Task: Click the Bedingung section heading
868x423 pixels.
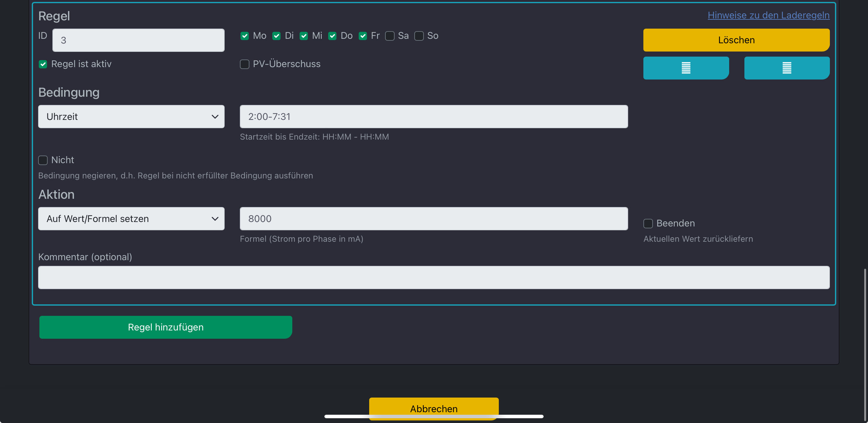Action: 69,93
